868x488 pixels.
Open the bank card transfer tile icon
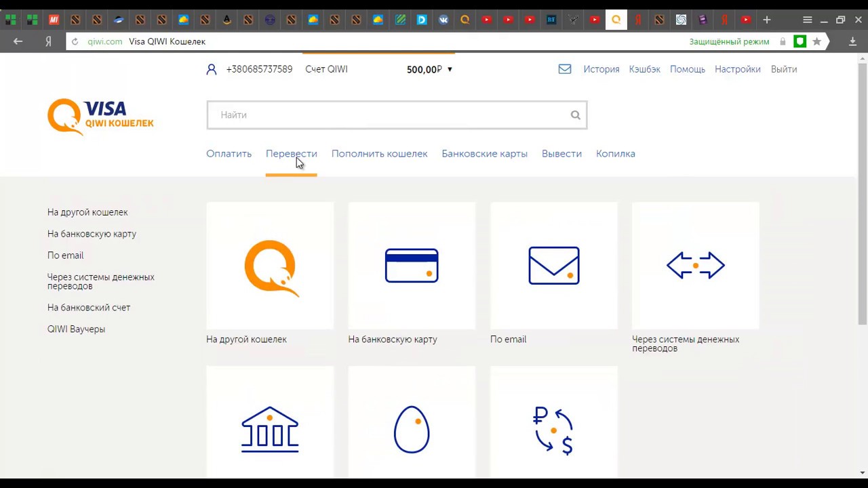[x=412, y=265]
